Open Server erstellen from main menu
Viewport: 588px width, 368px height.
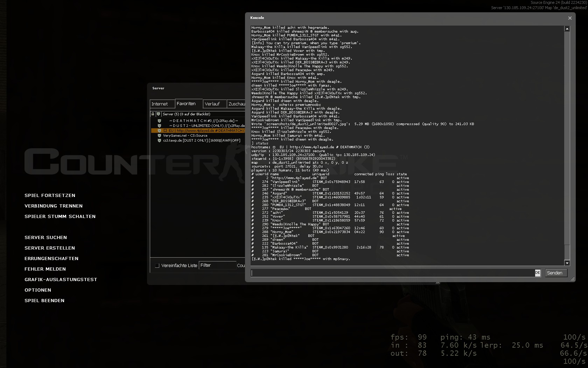point(50,248)
